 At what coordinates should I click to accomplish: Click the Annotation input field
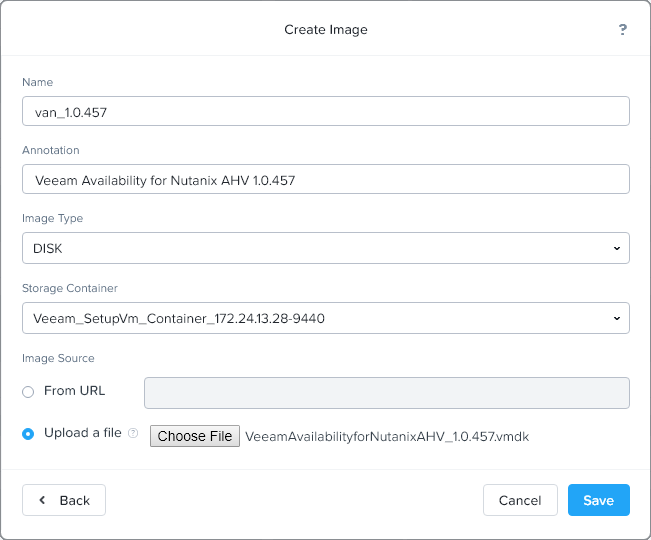tap(326, 179)
